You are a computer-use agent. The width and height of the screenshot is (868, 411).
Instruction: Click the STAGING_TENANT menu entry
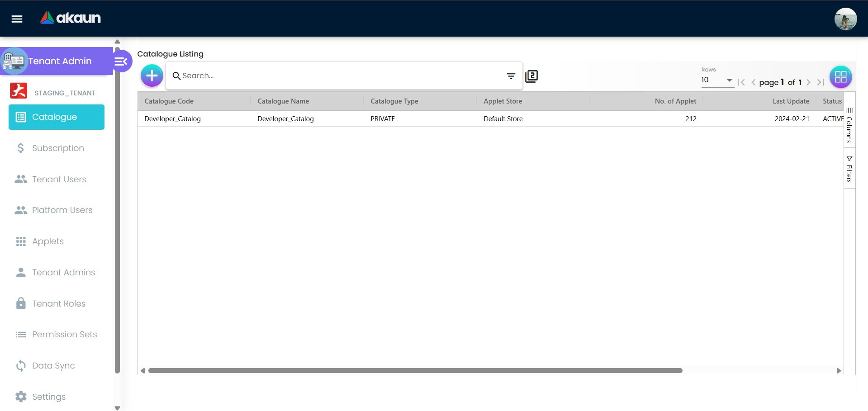[x=64, y=92]
